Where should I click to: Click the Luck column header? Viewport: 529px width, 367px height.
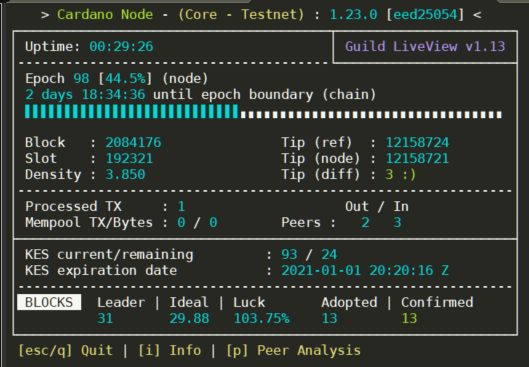249,302
